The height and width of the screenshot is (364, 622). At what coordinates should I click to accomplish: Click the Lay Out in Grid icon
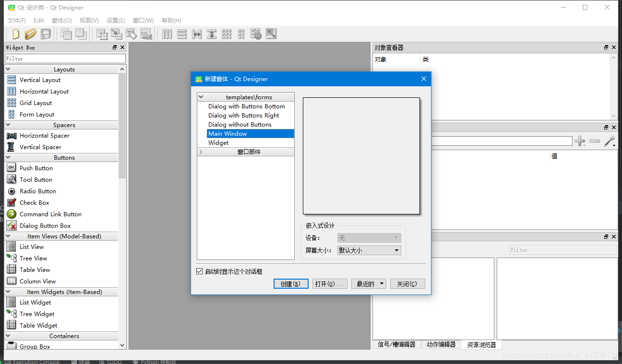[227, 34]
